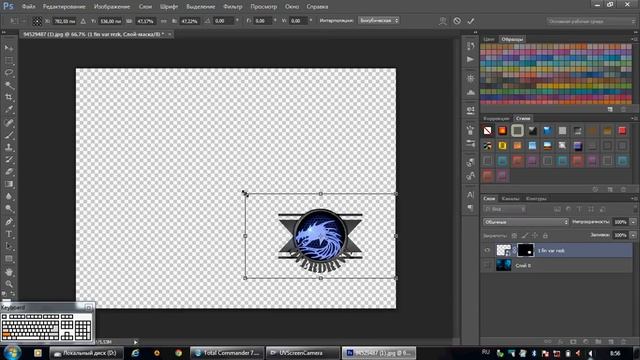Click the X position input field

tap(64, 21)
